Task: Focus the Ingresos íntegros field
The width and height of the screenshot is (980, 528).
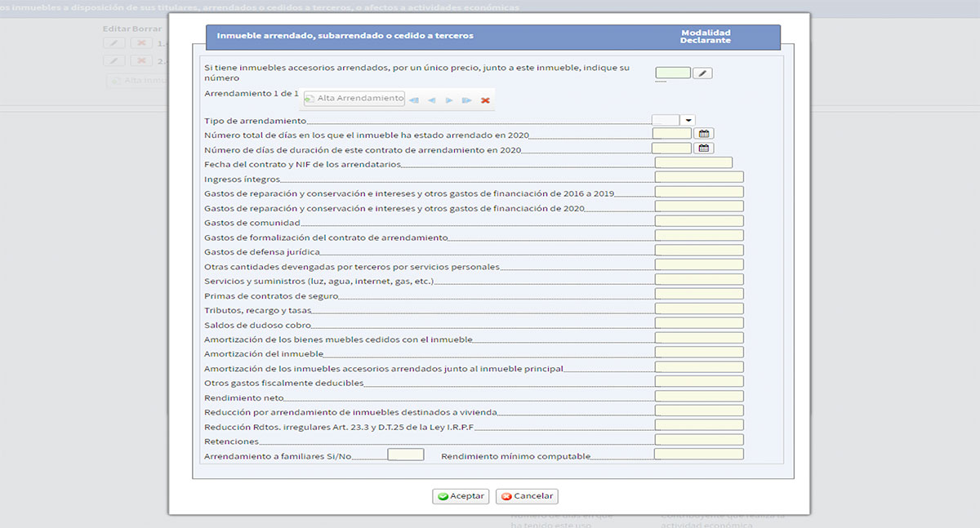Action: (x=699, y=177)
